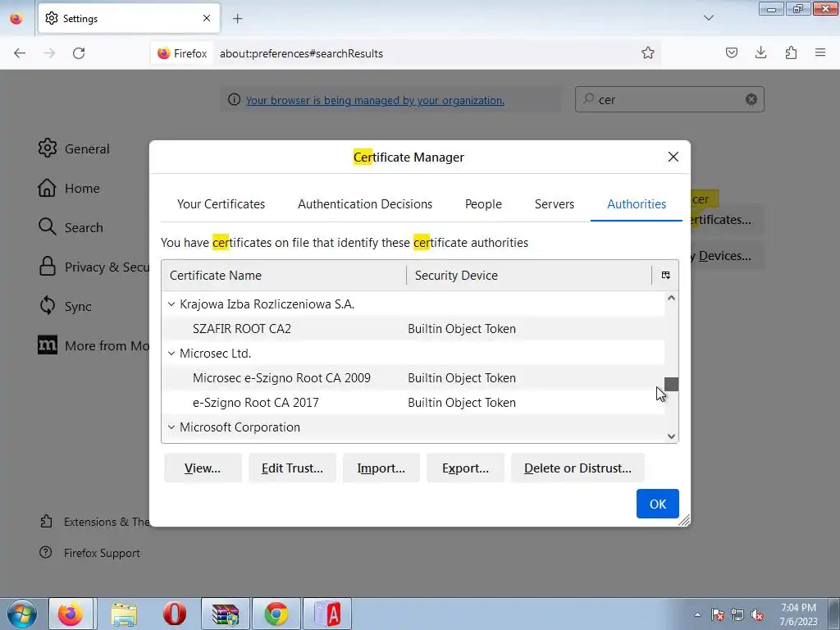Bookmark this page with the star icon
840x630 pixels.
click(x=648, y=52)
